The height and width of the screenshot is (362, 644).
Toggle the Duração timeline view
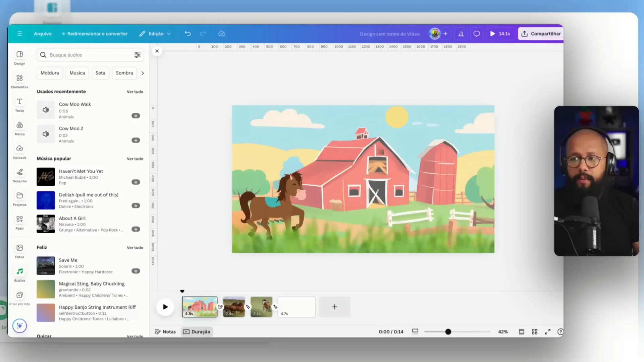[197, 331]
